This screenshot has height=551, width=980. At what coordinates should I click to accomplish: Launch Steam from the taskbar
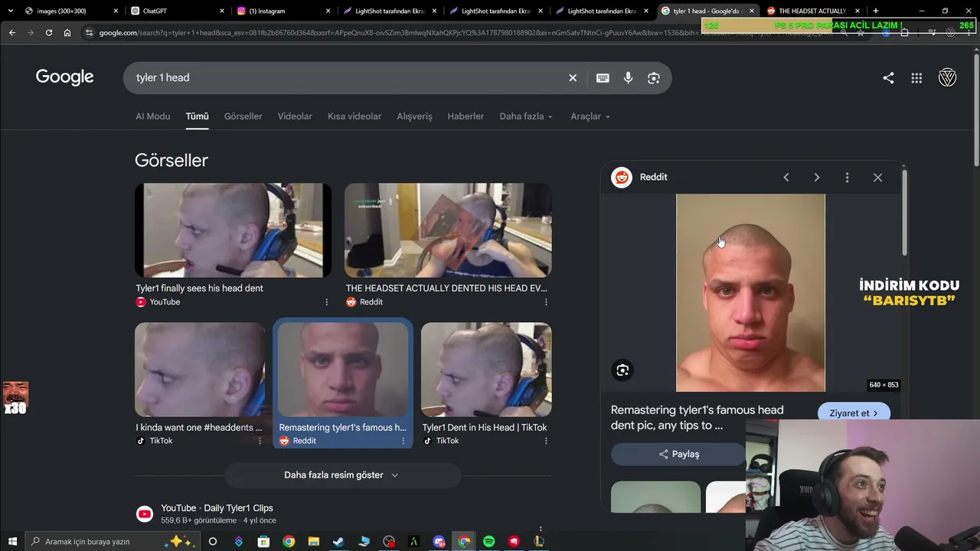338,541
